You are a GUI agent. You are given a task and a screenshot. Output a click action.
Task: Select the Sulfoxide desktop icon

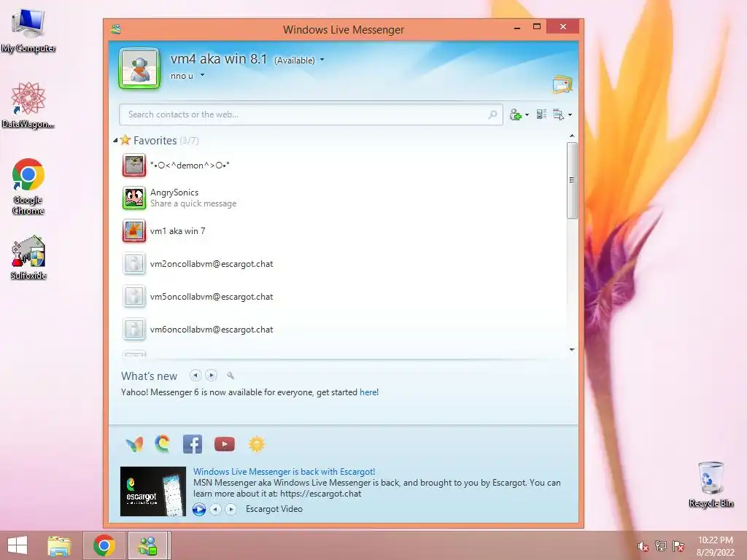tap(28, 257)
